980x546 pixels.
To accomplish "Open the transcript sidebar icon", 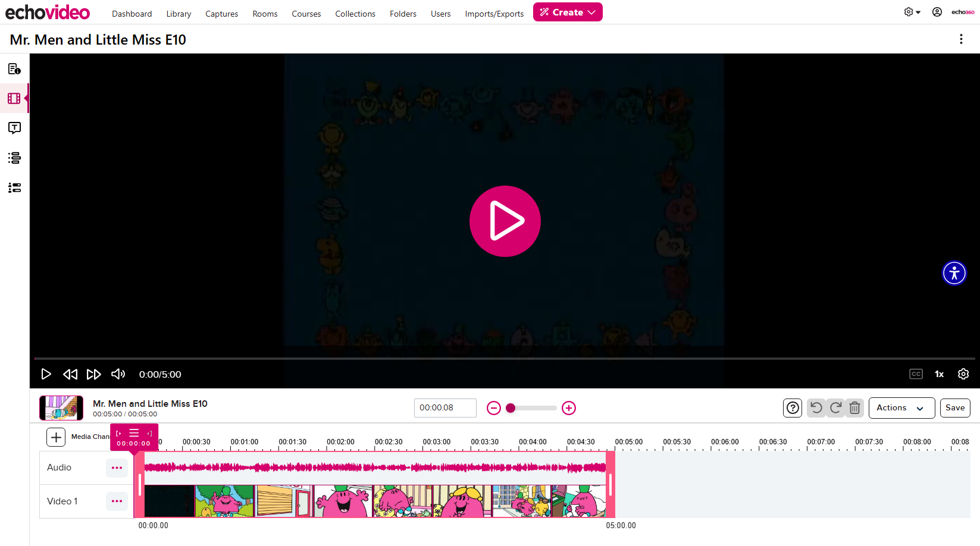I will click(14, 128).
